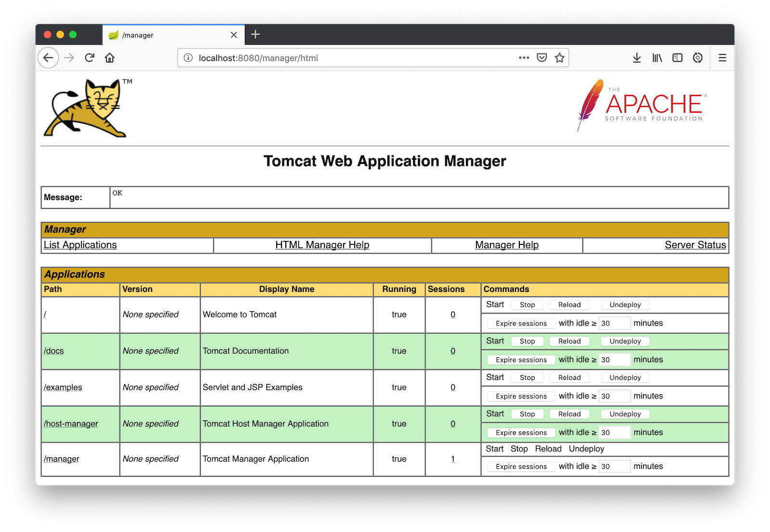Viewport: 770px width, 532px height.
Task: Save page to Pocket icon
Action: point(542,58)
